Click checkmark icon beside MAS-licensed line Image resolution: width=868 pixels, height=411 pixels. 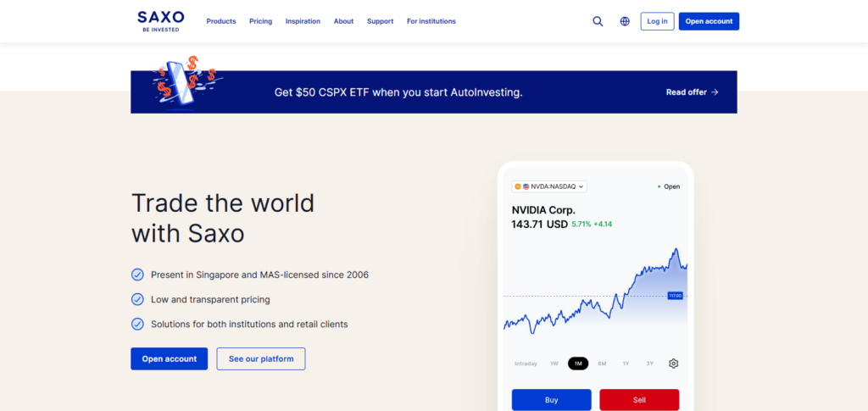pos(137,275)
